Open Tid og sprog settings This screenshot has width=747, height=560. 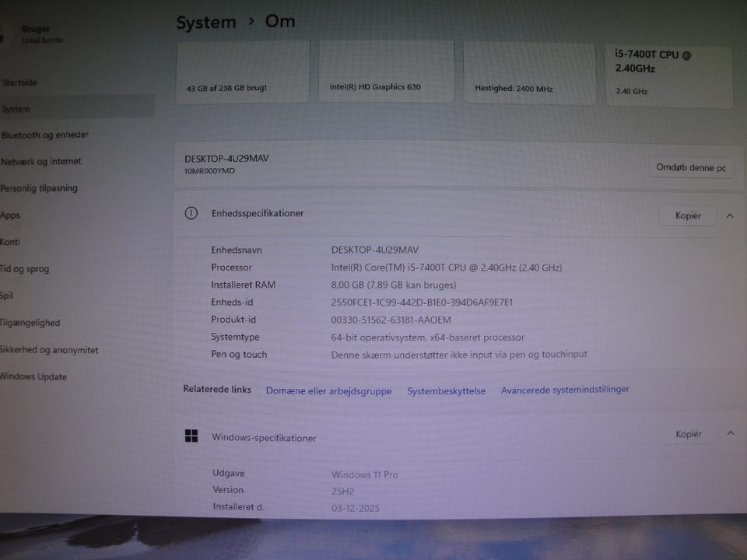24,268
